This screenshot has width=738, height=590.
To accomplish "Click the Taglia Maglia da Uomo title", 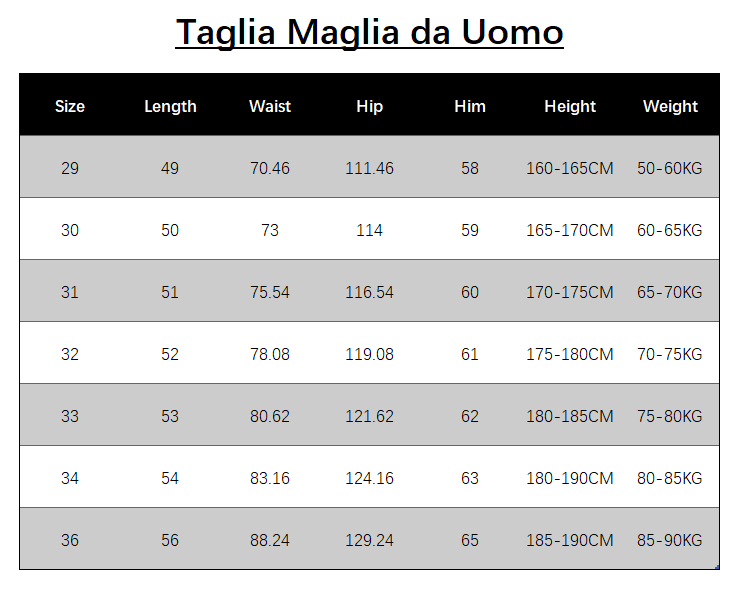I will coord(369,32).
